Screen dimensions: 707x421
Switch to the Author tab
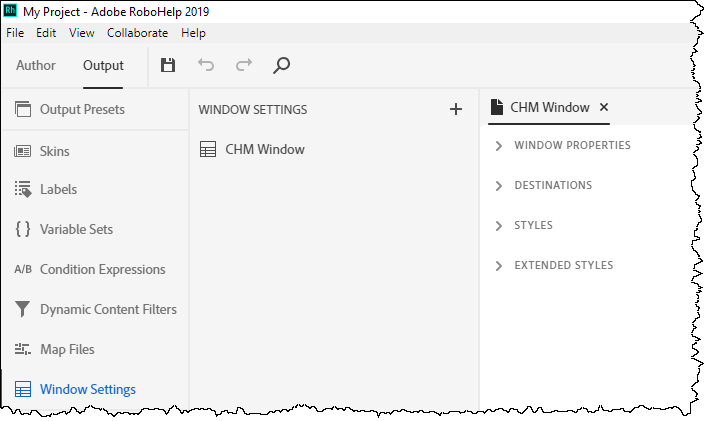[x=35, y=66]
